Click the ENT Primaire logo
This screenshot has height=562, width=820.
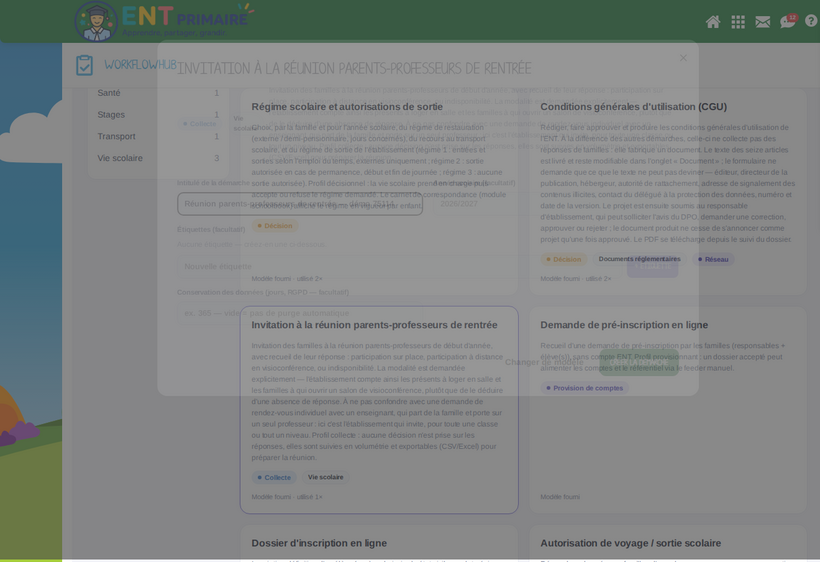click(164, 21)
